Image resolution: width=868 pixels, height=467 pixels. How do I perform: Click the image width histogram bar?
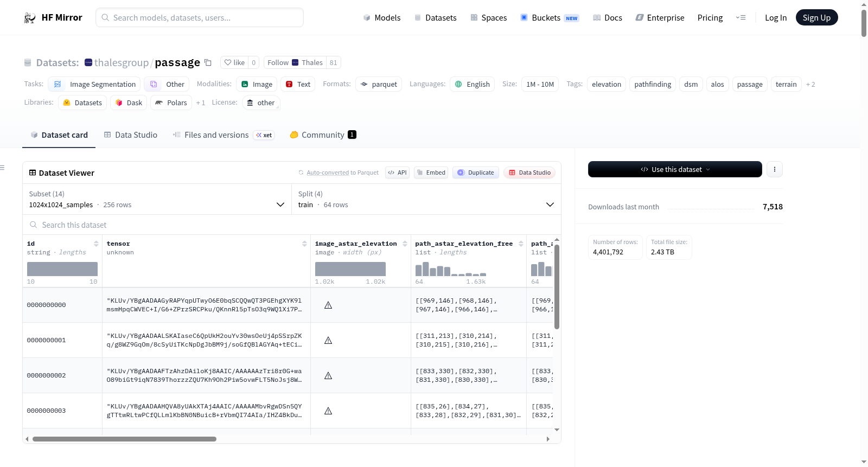tap(350, 269)
